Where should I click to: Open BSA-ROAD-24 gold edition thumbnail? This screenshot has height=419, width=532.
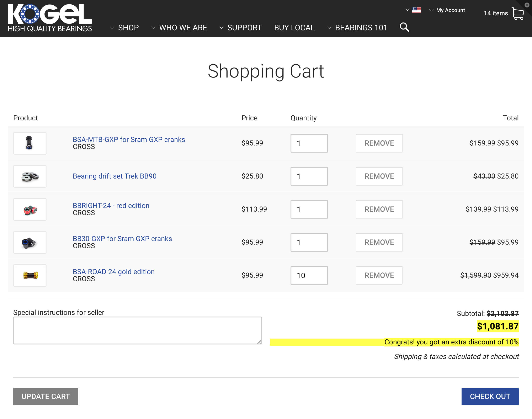coord(30,275)
